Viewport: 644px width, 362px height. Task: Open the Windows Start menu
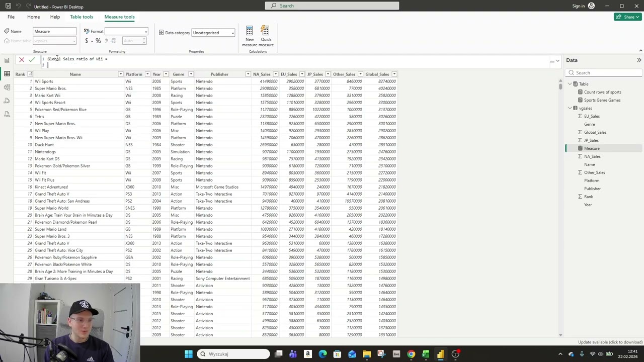(x=188, y=354)
